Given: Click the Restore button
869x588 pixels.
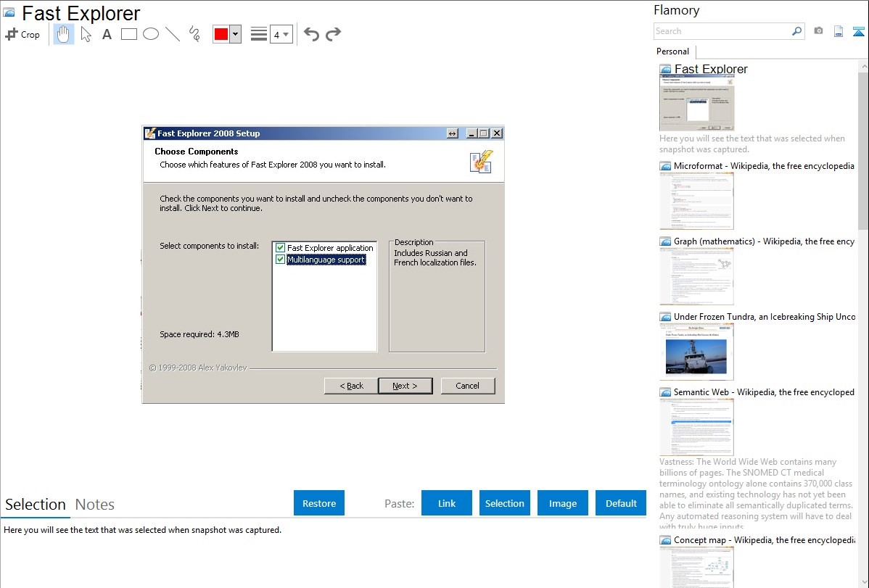Looking at the screenshot, I should [319, 503].
